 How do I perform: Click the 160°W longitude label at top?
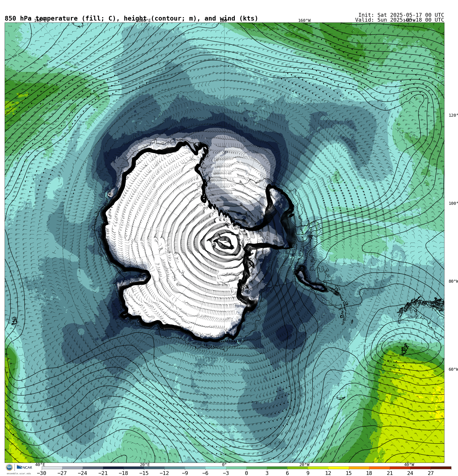pyautogui.click(x=304, y=20)
